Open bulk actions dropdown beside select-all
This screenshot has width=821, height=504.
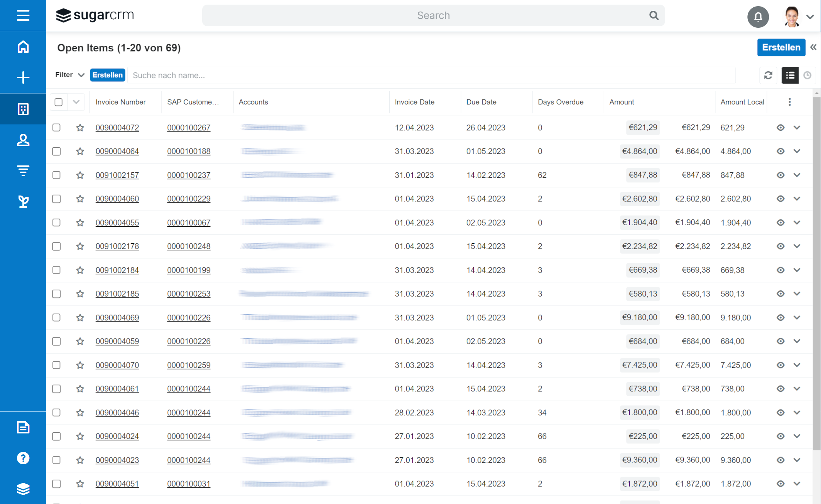(x=76, y=102)
